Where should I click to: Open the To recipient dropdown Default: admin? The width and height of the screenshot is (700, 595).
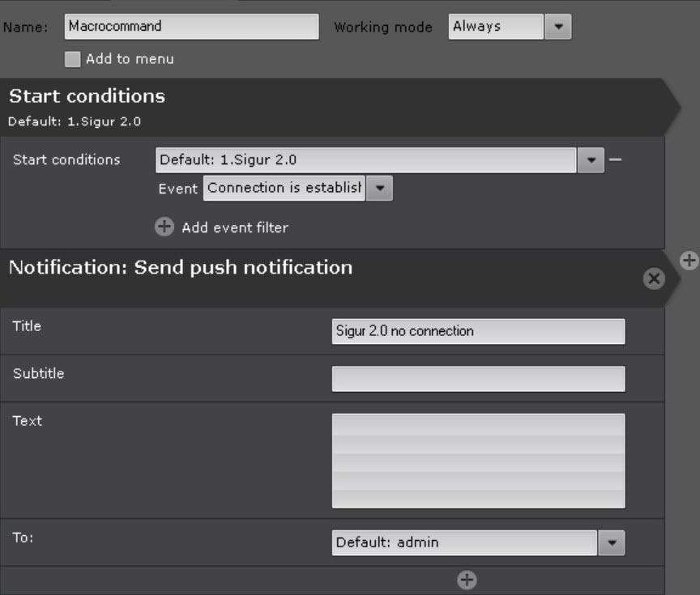465,542
